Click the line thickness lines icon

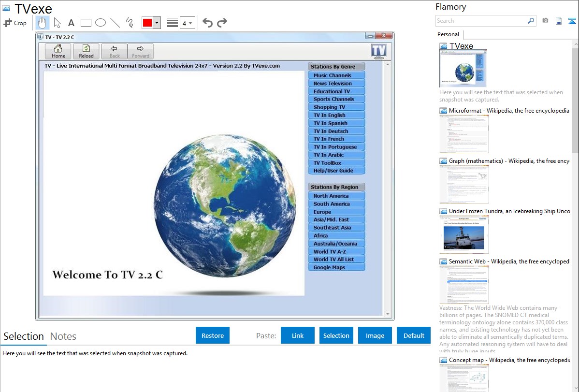(173, 23)
